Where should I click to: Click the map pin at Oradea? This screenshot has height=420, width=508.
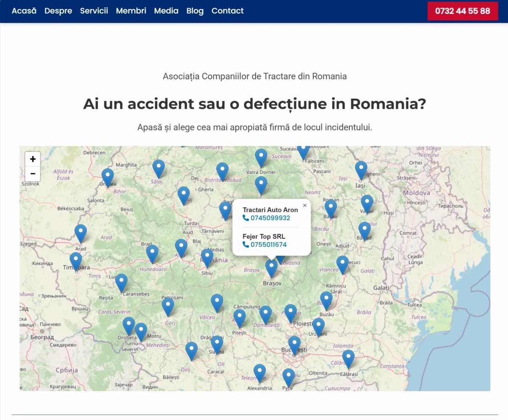[108, 177]
